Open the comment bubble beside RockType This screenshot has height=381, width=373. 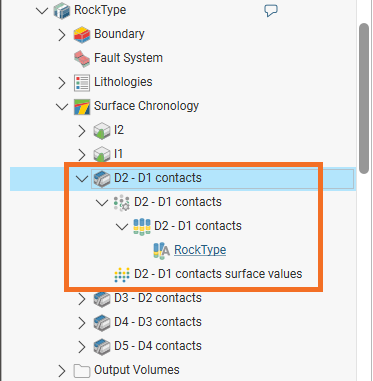coord(271,10)
